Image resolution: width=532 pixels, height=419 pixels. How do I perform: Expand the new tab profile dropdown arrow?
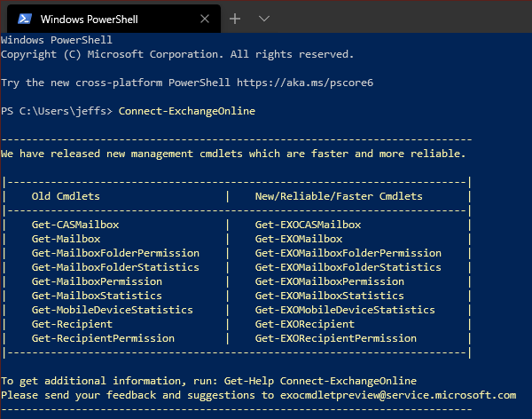click(264, 19)
